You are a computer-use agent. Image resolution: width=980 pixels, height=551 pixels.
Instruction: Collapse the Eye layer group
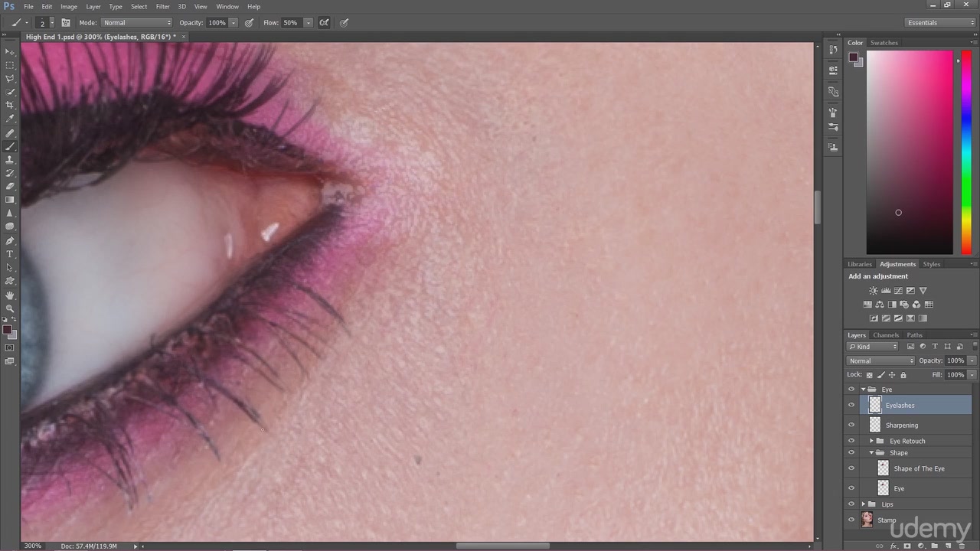tap(864, 390)
